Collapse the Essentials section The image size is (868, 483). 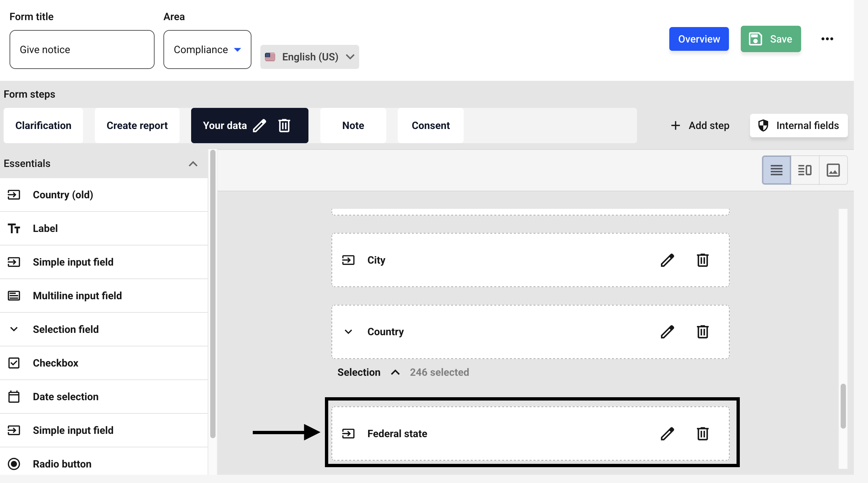click(193, 164)
